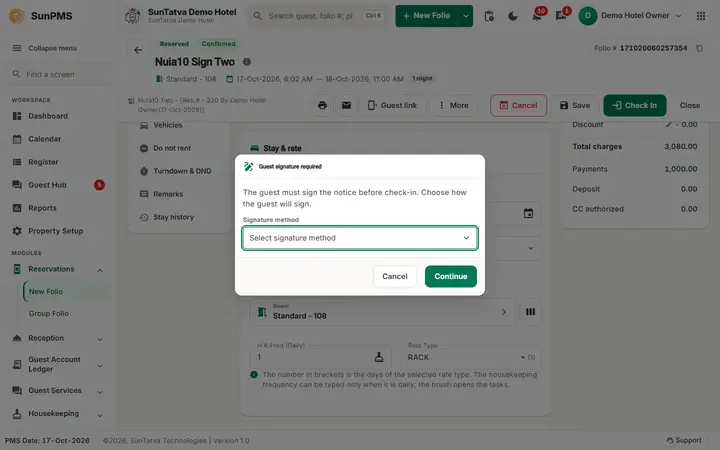720x450 pixels.
Task: Open Register in the sidebar
Action: tap(43, 162)
